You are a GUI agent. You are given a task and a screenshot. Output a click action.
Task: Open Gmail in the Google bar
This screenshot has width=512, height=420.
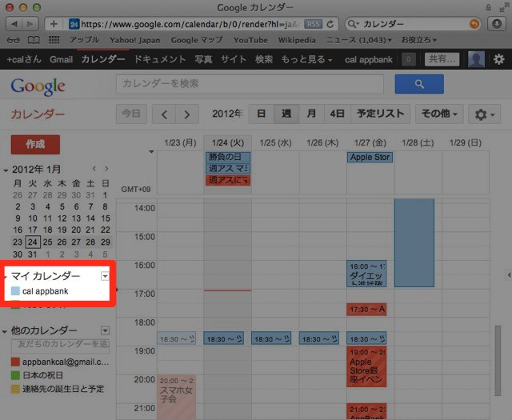(61, 59)
